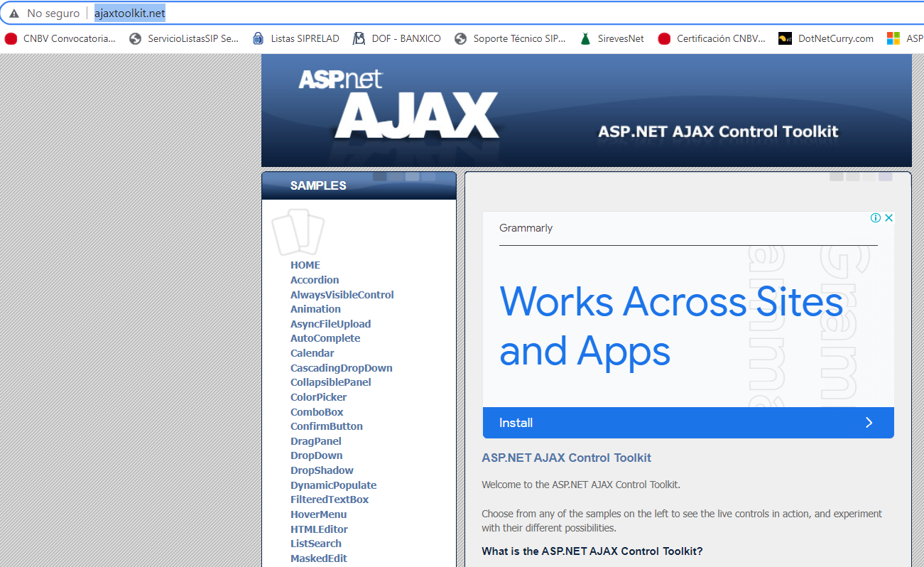924x567 pixels.
Task: Open the Microsoft ASP bookmark icon
Action: (893, 39)
